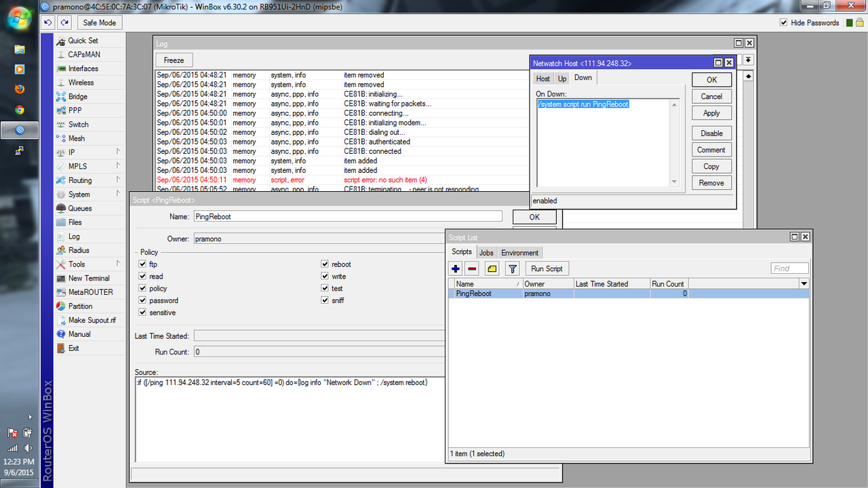Open Log from the sidebar
Viewport: 868px width, 488px height.
pyautogui.click(x=73, y=236)
